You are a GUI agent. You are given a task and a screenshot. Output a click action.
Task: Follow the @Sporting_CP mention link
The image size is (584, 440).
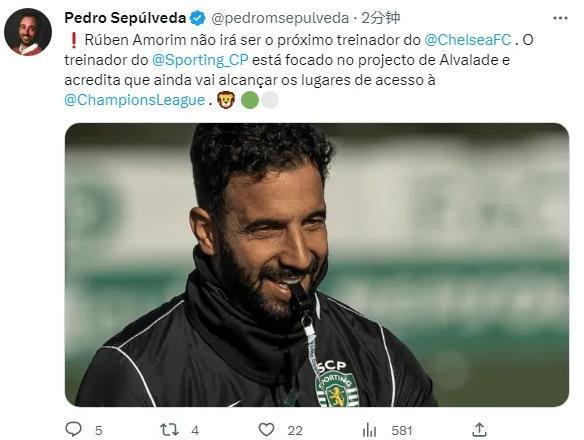[200, 60]
